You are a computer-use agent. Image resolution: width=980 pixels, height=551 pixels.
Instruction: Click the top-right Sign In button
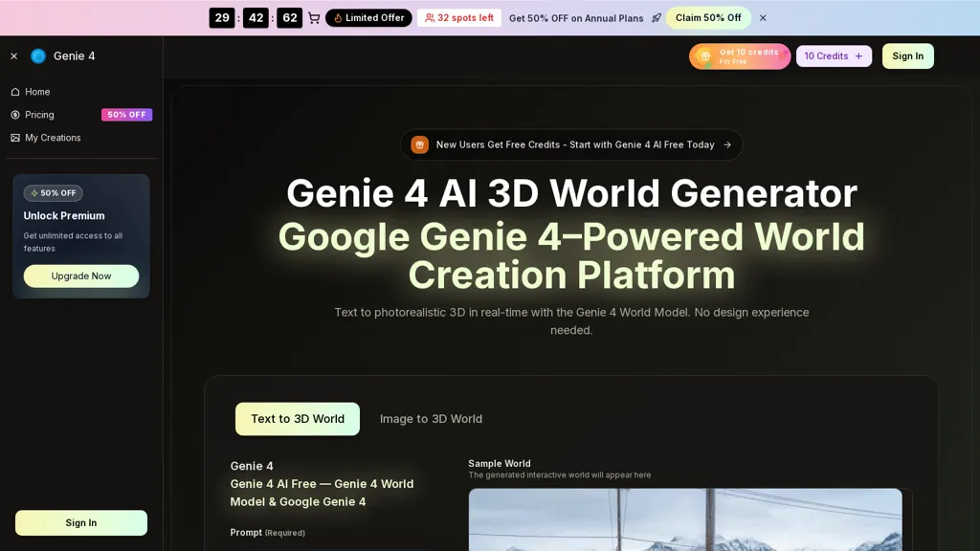pyautogui.click(x=907, y=56)
